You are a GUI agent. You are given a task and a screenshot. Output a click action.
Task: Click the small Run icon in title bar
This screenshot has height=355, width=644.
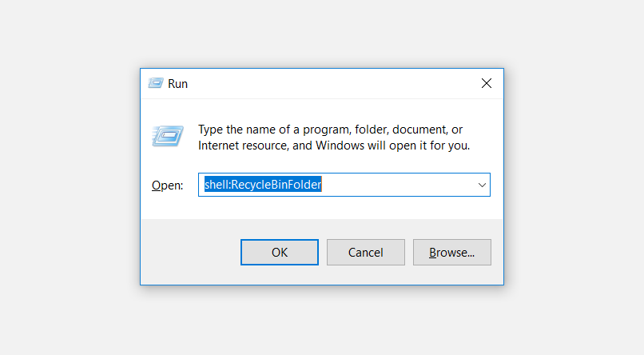(x=155, y=83)
